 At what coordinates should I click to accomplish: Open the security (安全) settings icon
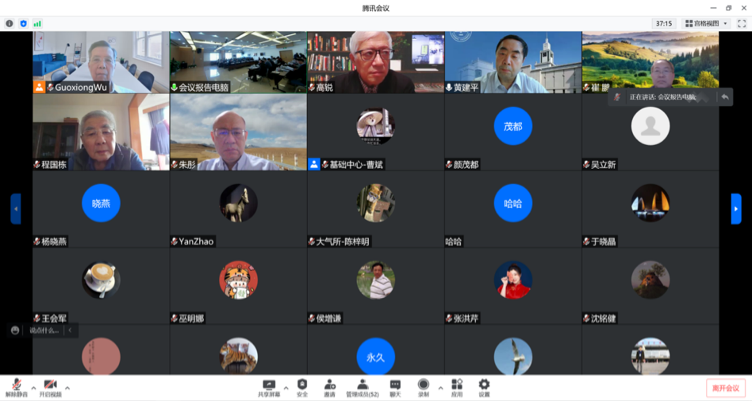click(302, 385)
